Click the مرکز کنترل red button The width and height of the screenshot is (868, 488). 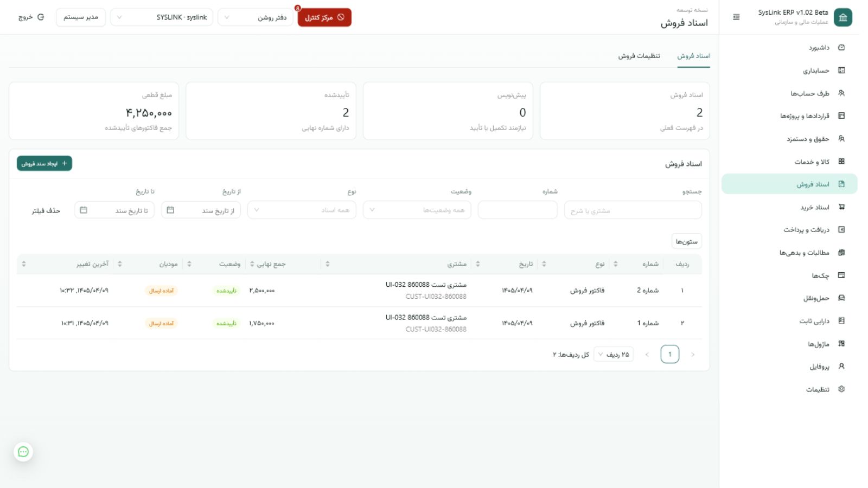click(324, 17)
